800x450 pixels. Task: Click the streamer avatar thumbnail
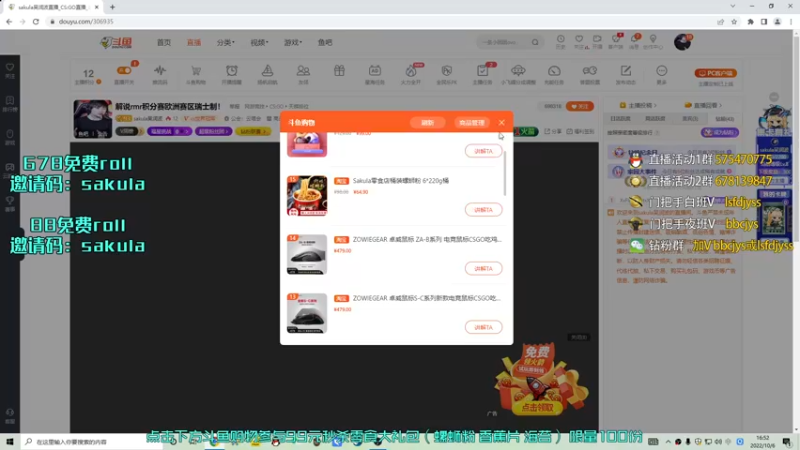pos(92,119)
